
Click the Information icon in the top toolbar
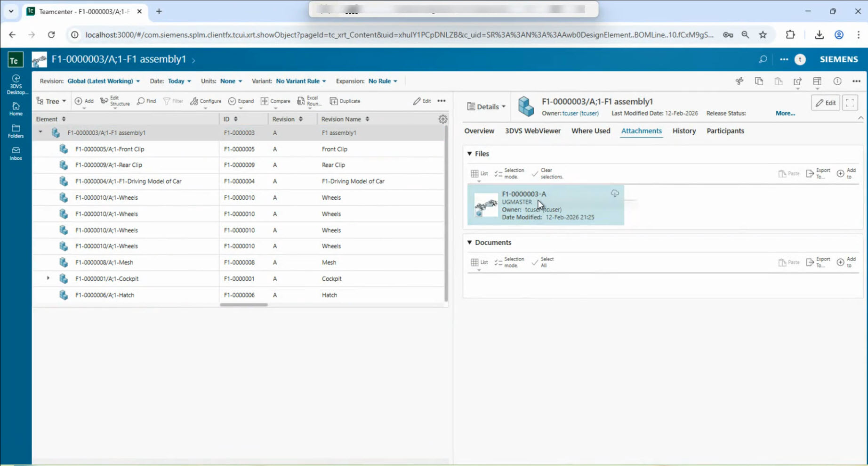click(837, 81)
